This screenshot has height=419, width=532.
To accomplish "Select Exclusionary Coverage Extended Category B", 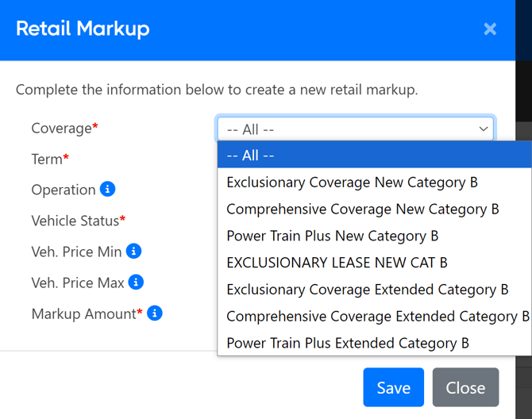I will click(367, 290).
